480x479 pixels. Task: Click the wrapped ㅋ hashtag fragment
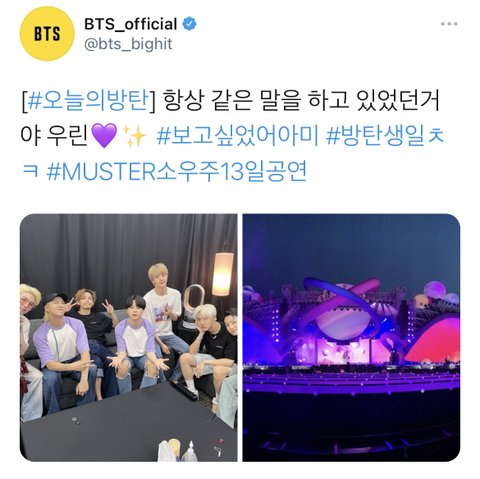[30, 171]
